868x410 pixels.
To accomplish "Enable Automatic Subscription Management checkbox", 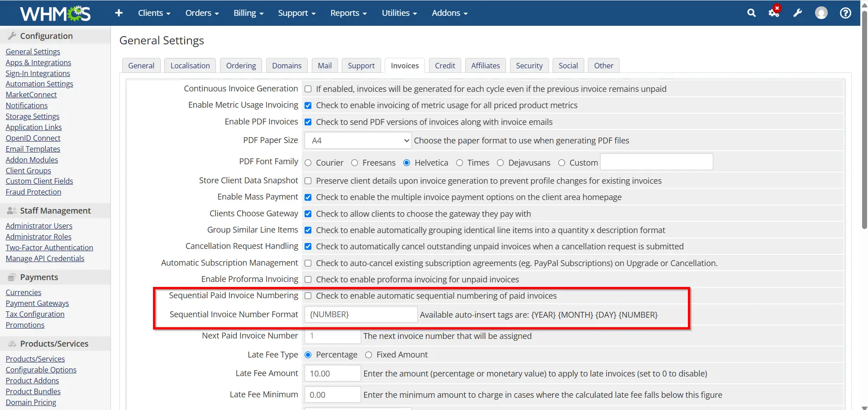I will (x=308, y=263).
